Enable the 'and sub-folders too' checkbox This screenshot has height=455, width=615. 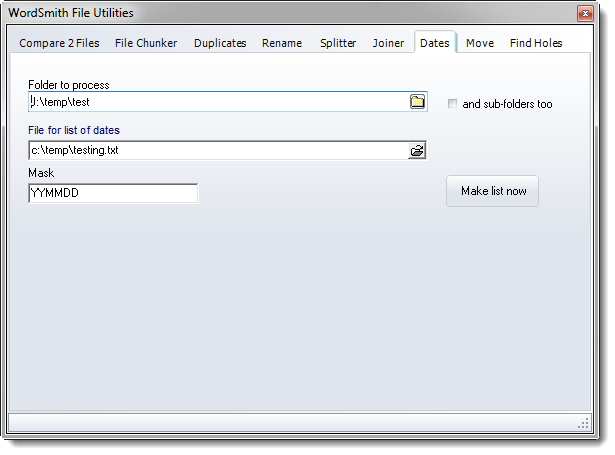click(x=453, y=104)
